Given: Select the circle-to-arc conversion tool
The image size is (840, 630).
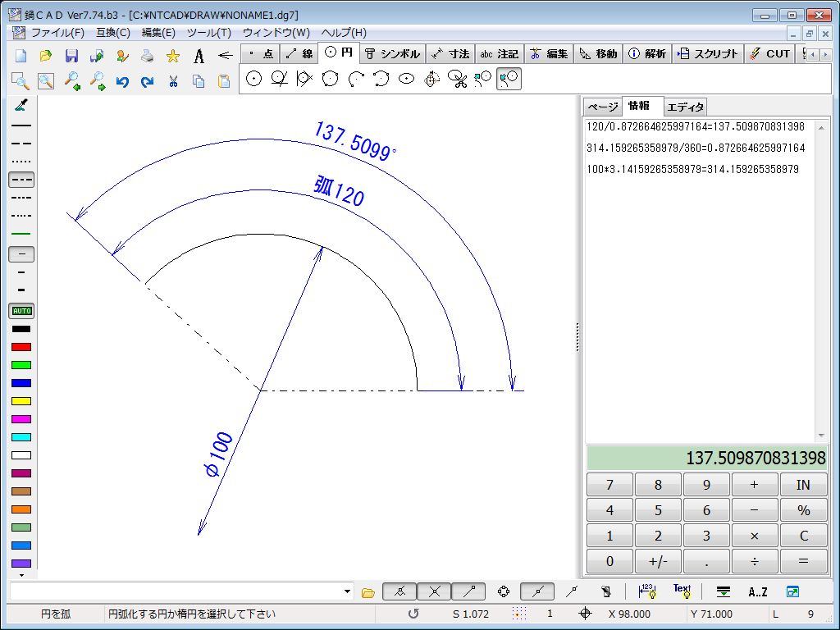Looking at the screenshot, I should (509, 79).
